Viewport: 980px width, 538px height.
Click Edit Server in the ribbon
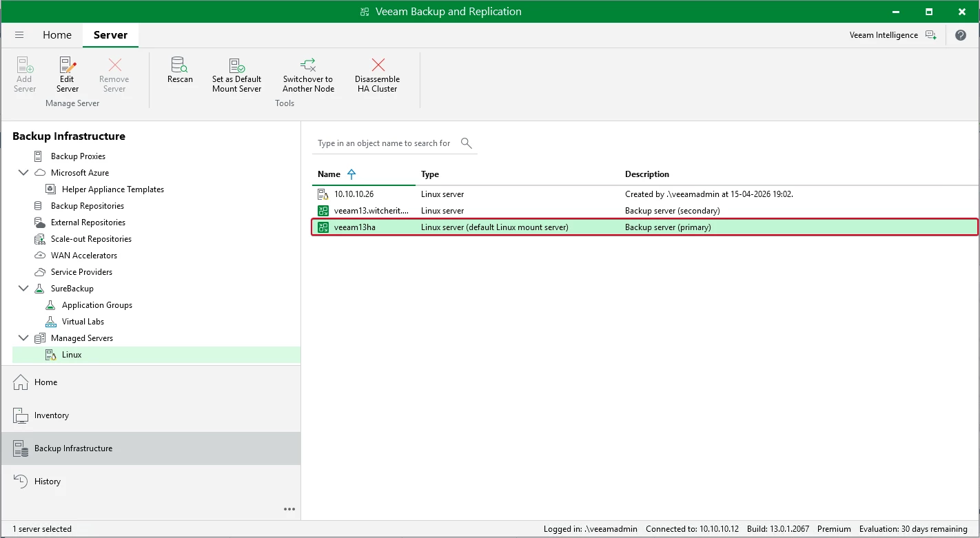(68, 75)
